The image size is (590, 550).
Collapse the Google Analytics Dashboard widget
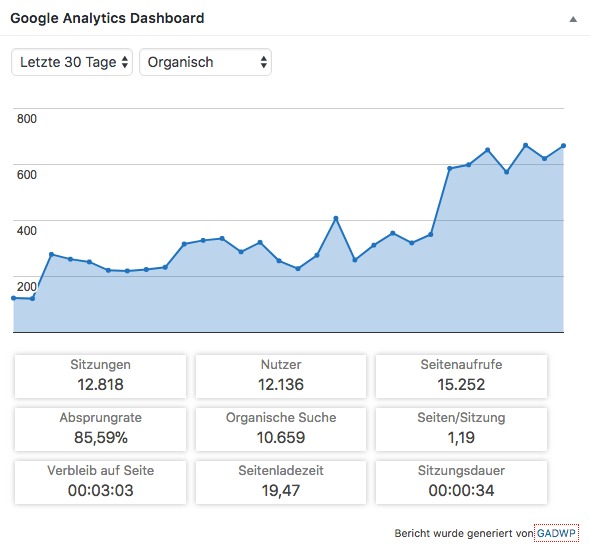point(573,19)
